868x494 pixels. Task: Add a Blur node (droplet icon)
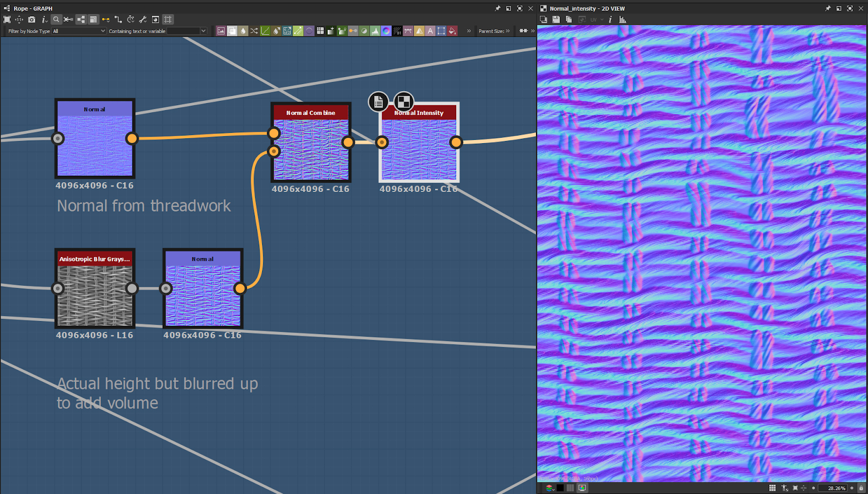coord(243,31)
